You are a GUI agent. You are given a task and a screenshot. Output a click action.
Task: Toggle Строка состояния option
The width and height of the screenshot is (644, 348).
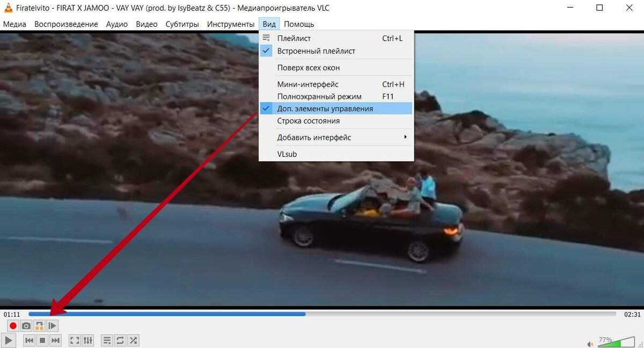(336, 121)
